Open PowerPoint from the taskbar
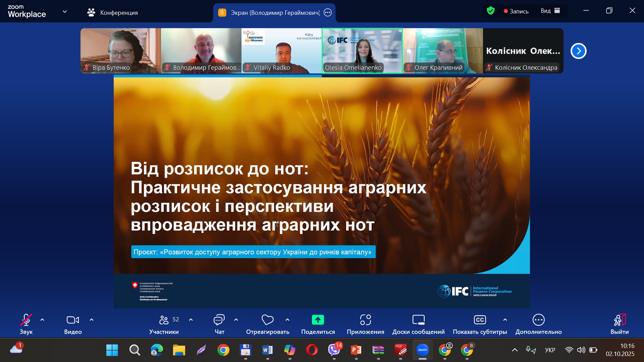 [x=356, y=350]
